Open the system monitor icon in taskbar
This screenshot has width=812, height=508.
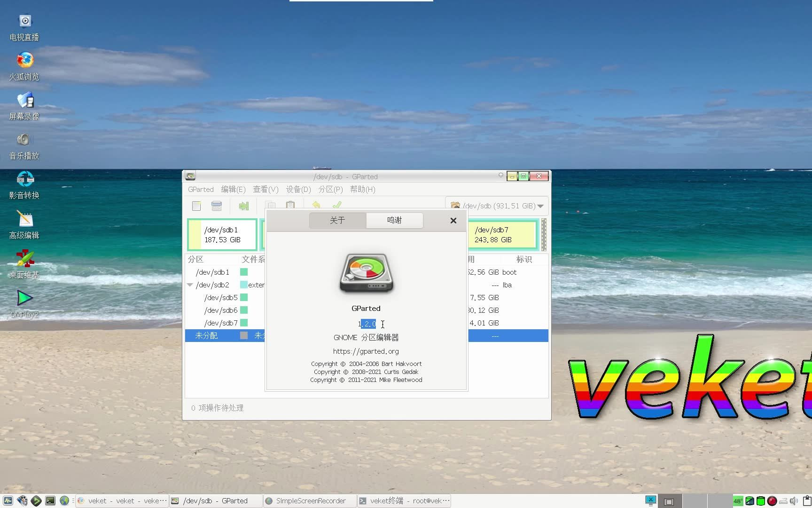click(x=8, y=501)
